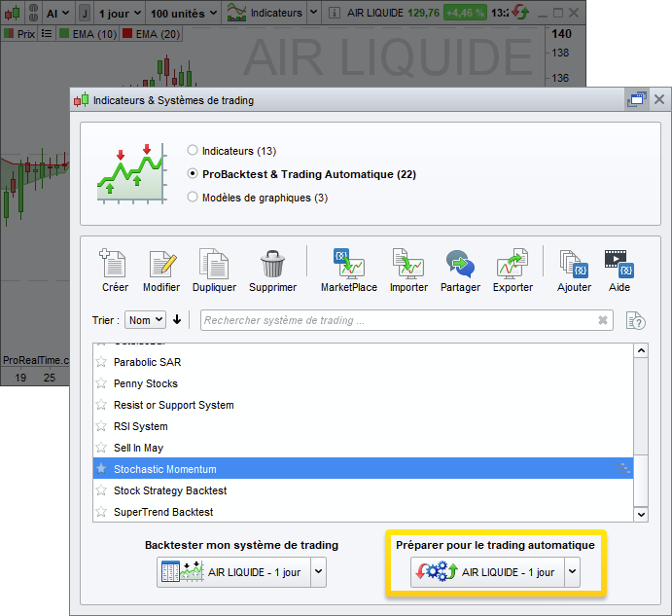Open the Aide video help icon
Screen dimensions: 672x616
[619, 264]
